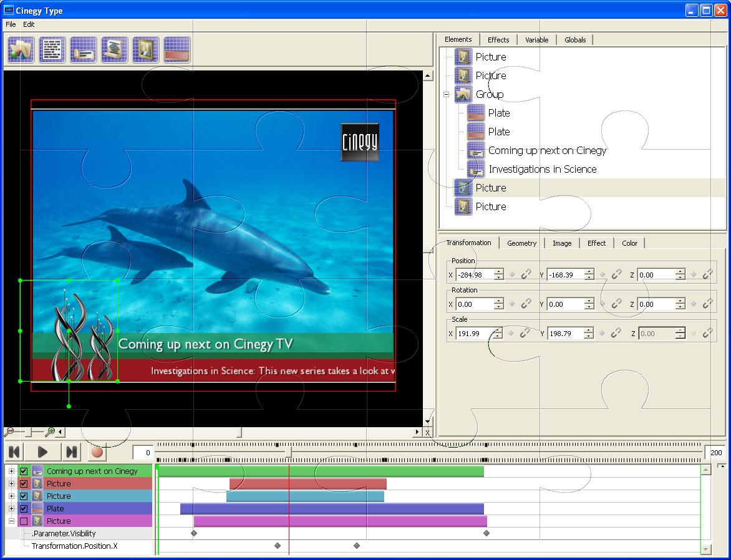Set a keyframe diamond for Position Z

[694, 274]
